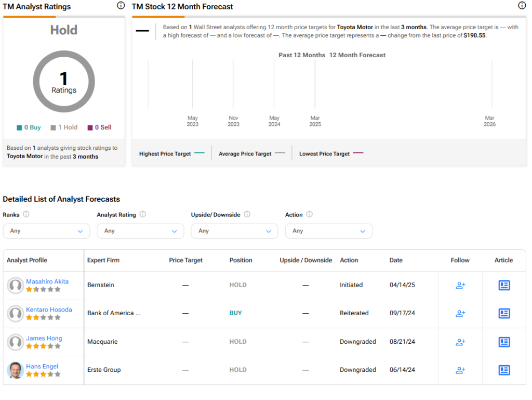Open the Upside/ Downside filter dropdown
Screen dimensions: 532x400
(x=234, y=231)
